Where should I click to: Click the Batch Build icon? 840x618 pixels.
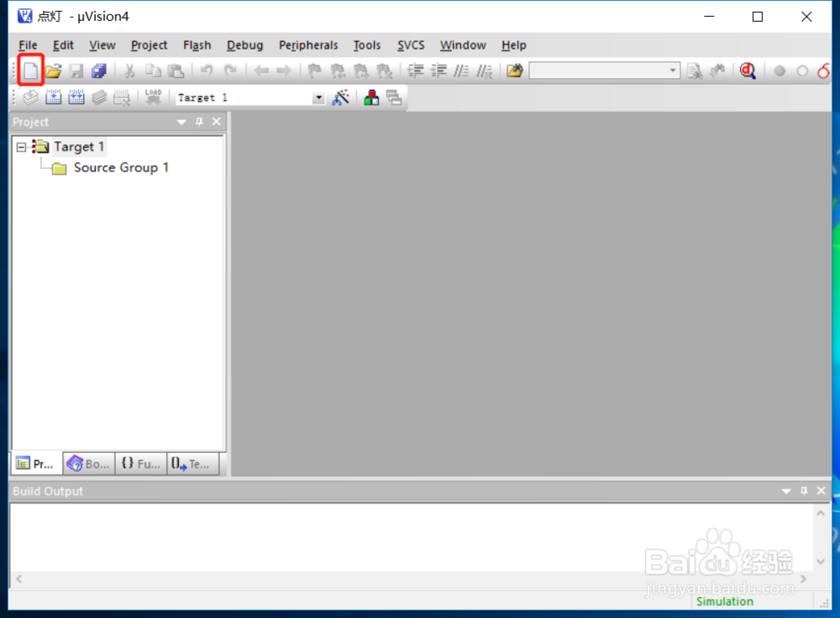[x=99, y=97]
